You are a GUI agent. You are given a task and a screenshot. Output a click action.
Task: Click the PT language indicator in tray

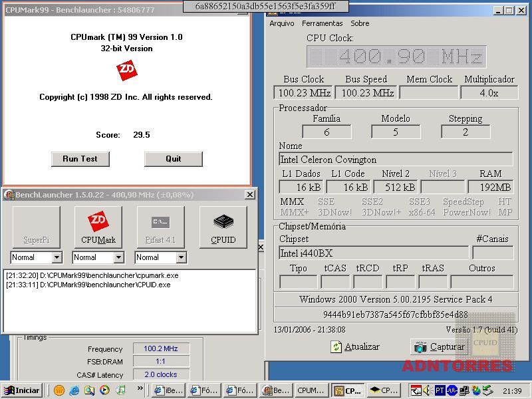coord(440,390)
